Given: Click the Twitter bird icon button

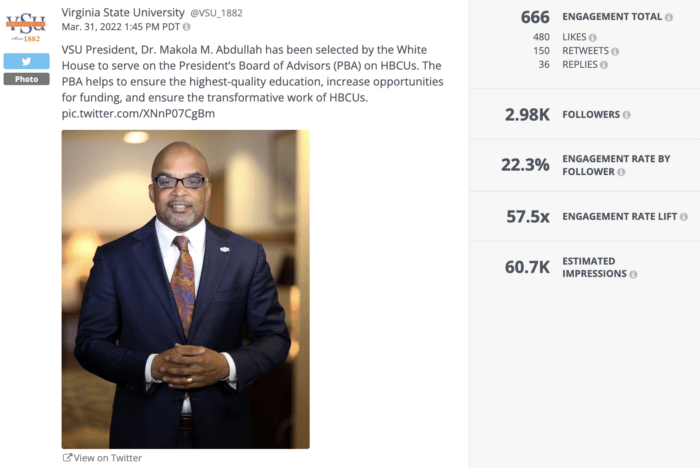Looking at the screenshot, I should click(26, 60).
